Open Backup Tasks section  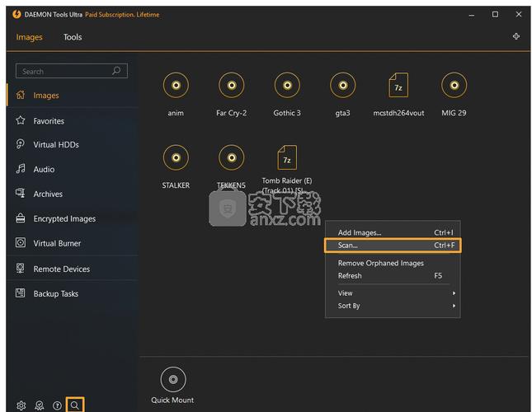pos(73,293)
